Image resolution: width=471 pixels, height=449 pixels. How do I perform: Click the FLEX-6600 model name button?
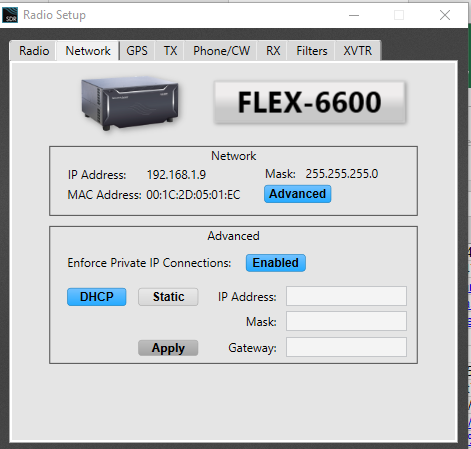point(310,102)
